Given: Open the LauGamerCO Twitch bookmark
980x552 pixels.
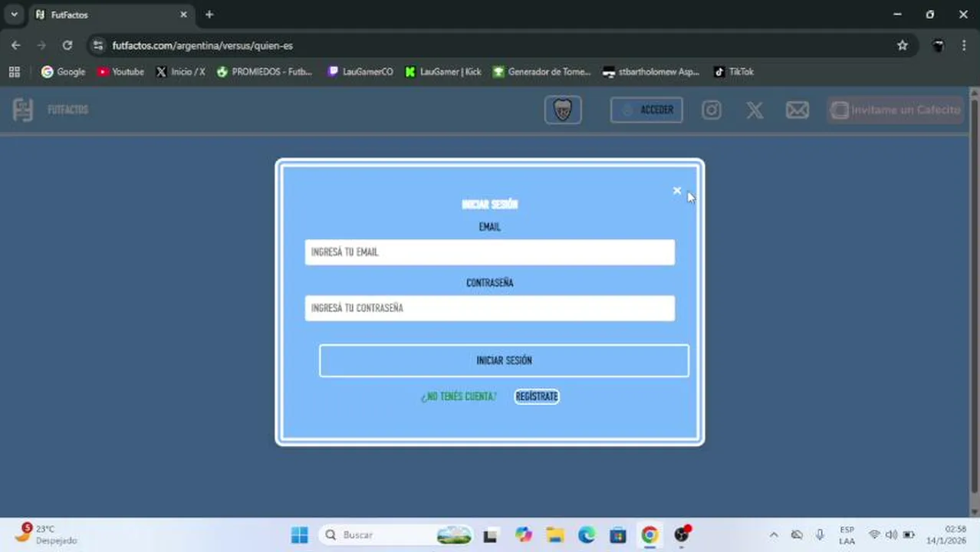Looking at the screenshot, I should (360, 71).
